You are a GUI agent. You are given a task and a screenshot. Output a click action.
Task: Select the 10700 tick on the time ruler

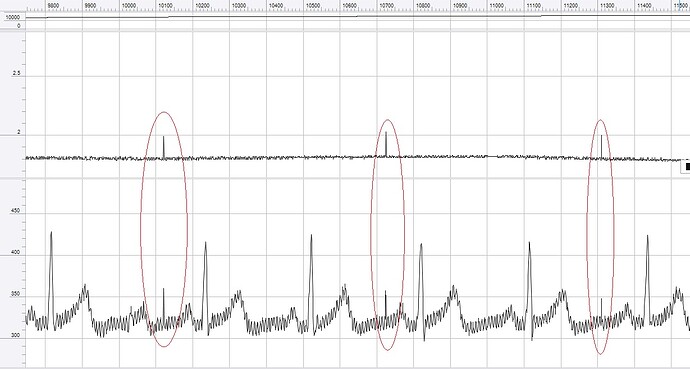pos(386,5)
